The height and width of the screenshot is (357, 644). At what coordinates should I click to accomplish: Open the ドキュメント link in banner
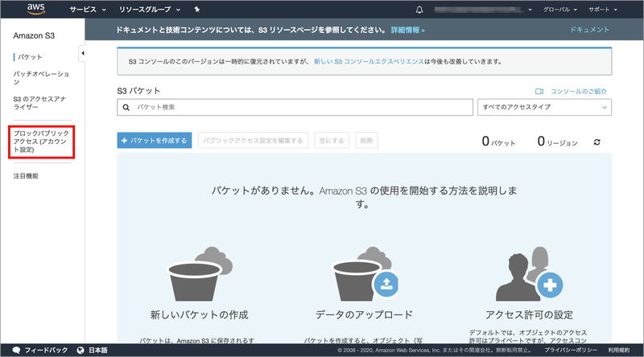(x=589, y=30)
